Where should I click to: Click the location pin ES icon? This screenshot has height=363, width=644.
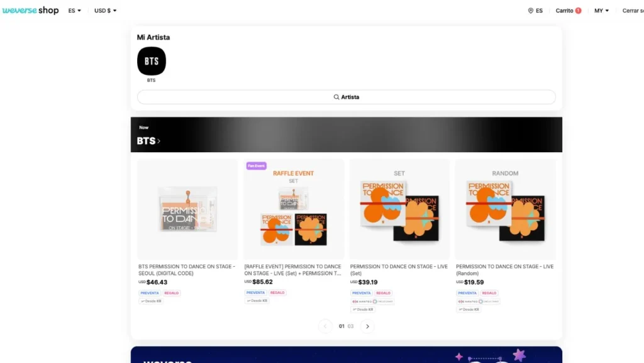530,11
